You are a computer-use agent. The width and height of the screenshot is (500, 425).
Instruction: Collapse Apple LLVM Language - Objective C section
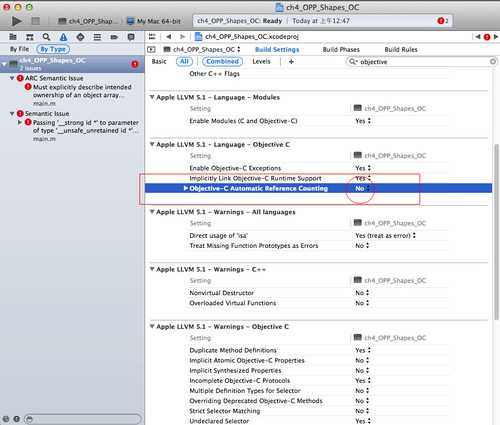point(152,144)
